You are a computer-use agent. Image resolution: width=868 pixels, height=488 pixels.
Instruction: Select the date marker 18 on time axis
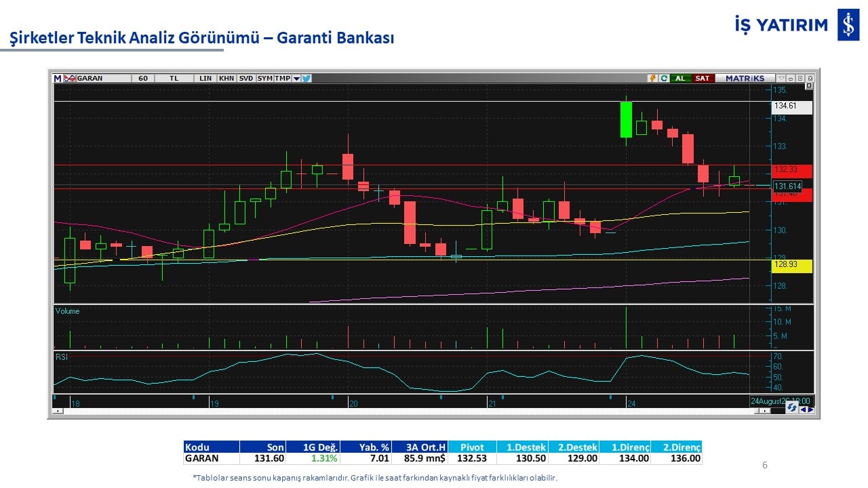click(x=75, y=403)
